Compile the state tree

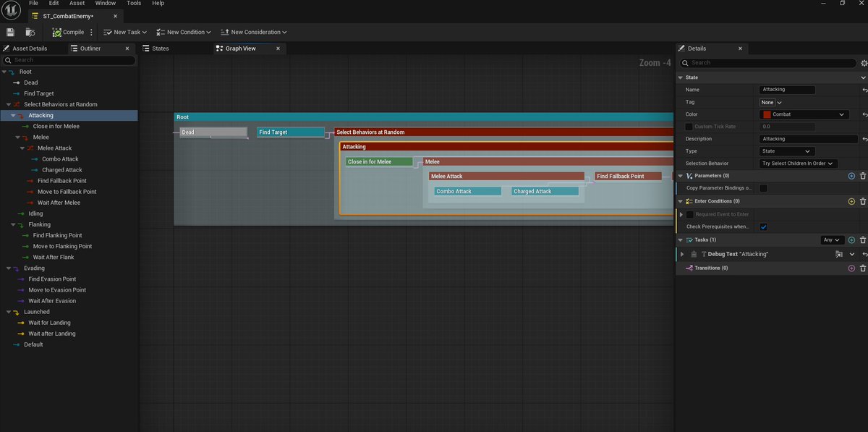pyautogui.click(x=69, y=32)
